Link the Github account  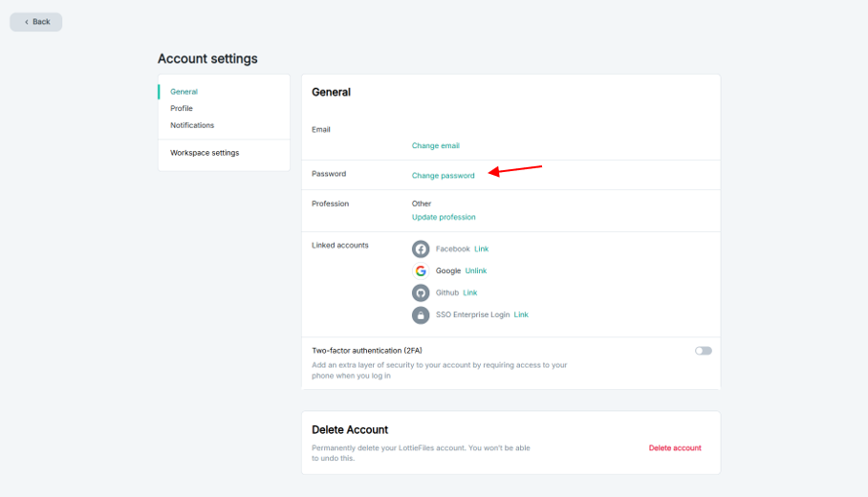[x=470, y=292]
